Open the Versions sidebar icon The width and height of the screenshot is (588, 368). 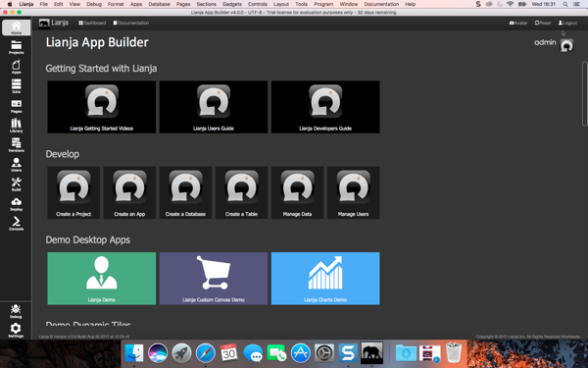16,145
